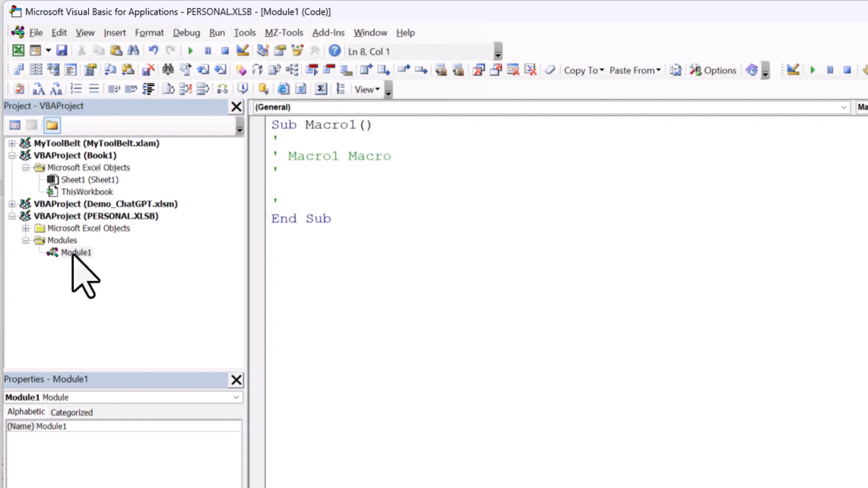Image resolution: width=868 pixels, height=488 pixels.
Task: Open VBA Help using the question mark icon
Action: [x=334, y=51]
